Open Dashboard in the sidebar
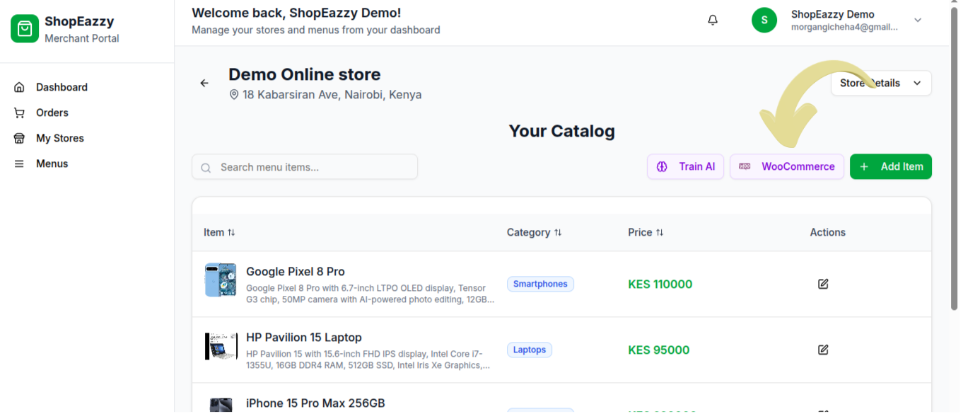 (x=62, y=87)
